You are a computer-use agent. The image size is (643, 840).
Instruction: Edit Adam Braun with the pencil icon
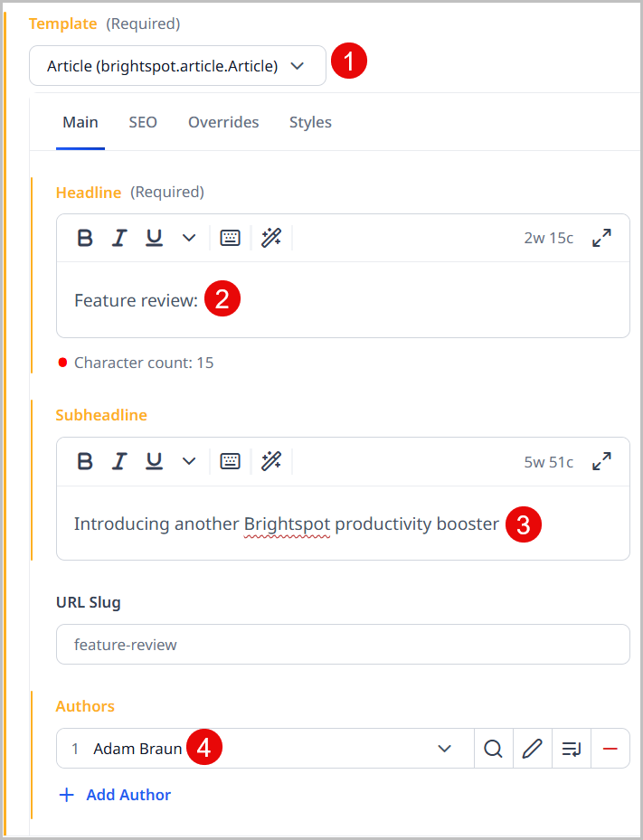click(532, 749)
